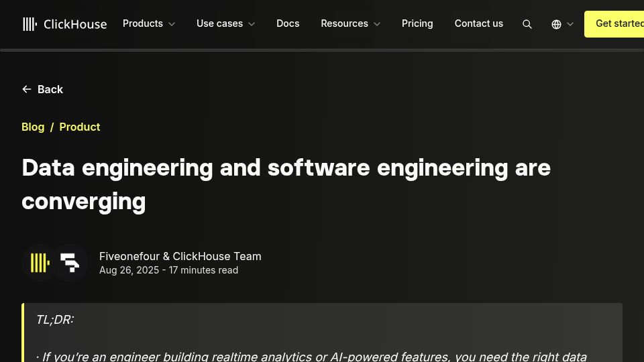Screen dimensions: 644x362
Task: Follow the Product breadcrumb link
Action: point(80,127)
